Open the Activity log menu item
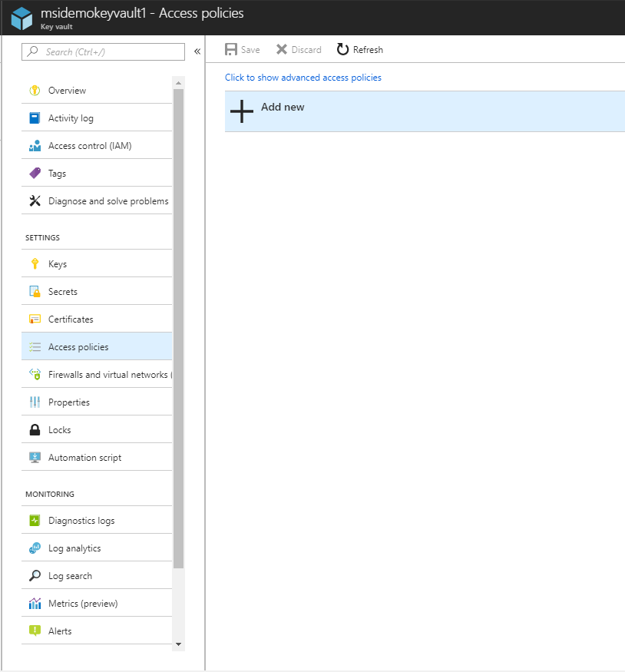Viewport: 625px width, 672px height. pos(97,118)
